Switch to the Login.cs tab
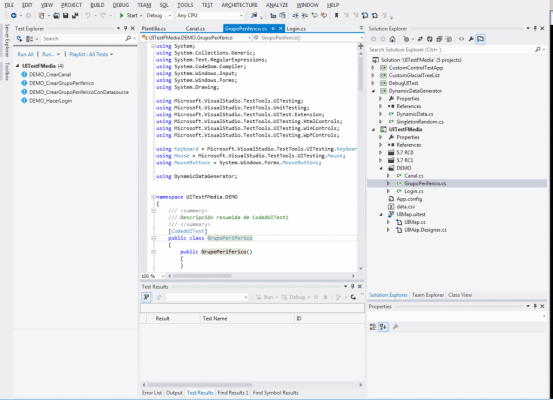Screen dimensions: 553x400 [296, 29]
